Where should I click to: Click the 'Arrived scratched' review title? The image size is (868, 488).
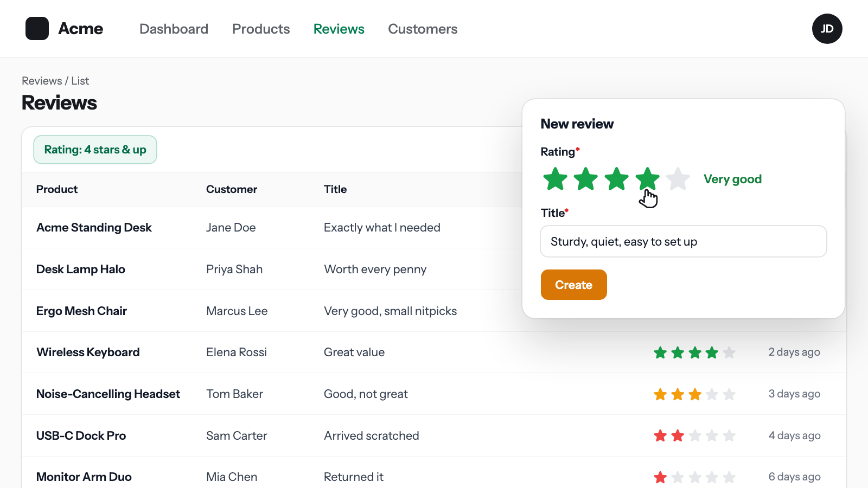pyautogui.click(x=372, y=435)
